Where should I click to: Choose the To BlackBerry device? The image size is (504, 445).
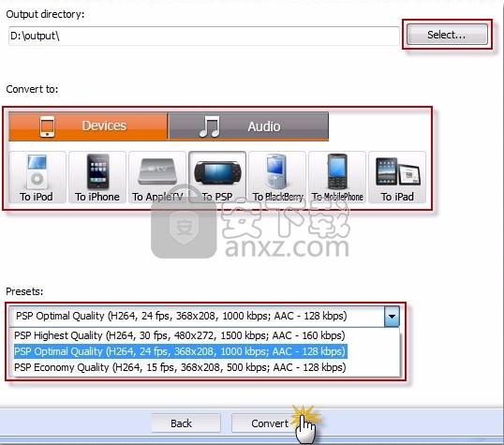click(x=277, y=177)
